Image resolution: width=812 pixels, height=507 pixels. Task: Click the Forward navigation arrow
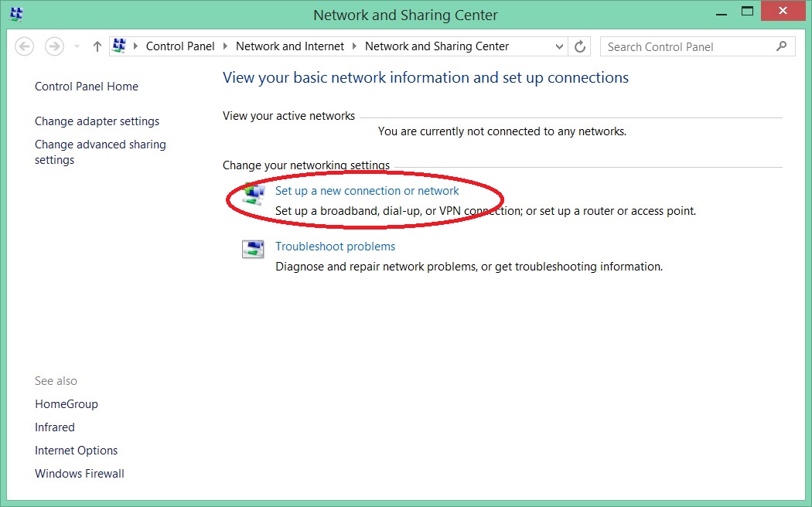(x=54, y=46)
